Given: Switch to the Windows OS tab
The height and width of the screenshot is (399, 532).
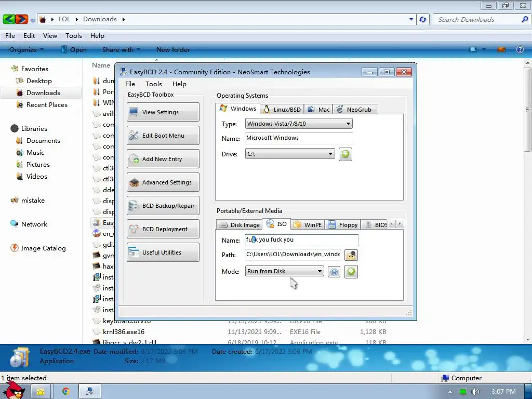Looking at the screenshot, I should click(x=238, y=109).
